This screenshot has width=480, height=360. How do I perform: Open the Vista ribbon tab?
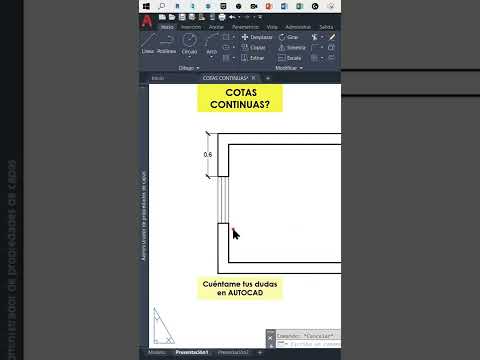pyautogui.click(x=272, y=27)
